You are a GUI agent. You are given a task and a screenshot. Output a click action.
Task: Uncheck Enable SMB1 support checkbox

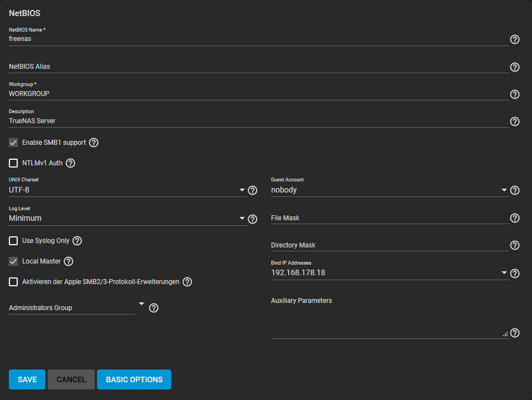(x=13, y=143)
